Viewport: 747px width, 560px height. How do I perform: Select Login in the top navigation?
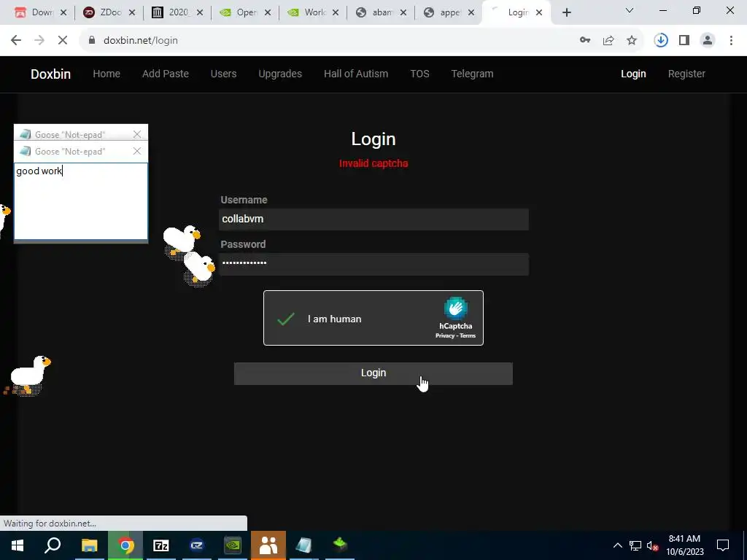point(633,74)
